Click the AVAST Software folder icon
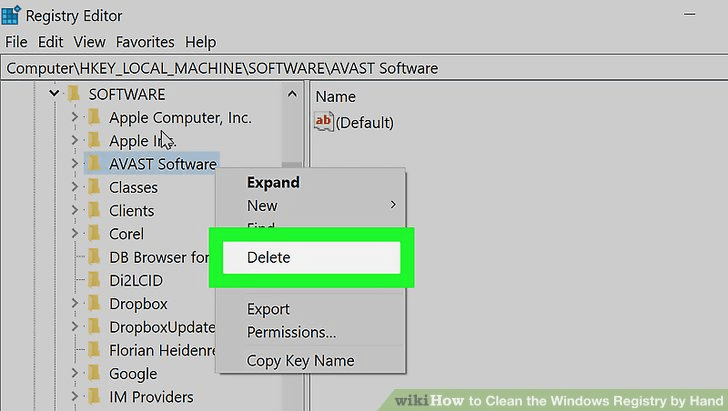This screenshot has width=728, height=411. 94,163
